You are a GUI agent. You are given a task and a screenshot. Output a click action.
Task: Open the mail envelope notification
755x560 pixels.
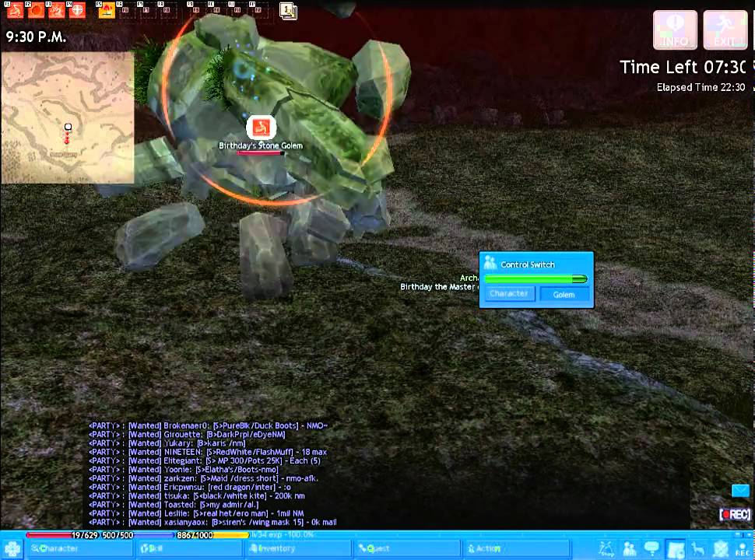click(x=740, y=491)
